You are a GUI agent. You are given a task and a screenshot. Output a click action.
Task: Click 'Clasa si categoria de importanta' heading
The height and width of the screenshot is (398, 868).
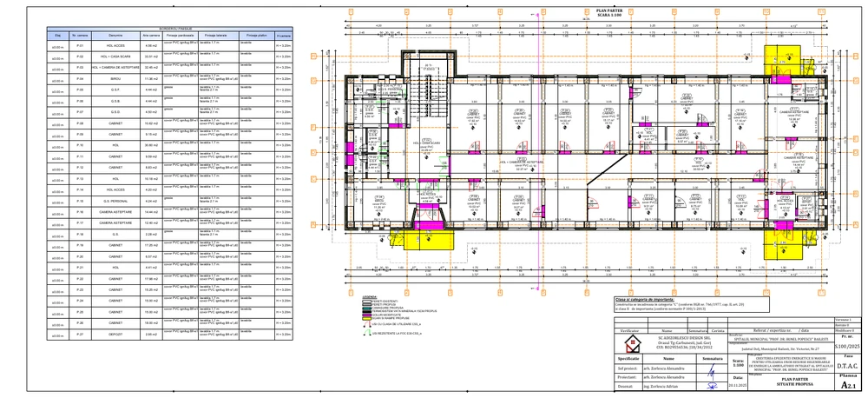644,299
